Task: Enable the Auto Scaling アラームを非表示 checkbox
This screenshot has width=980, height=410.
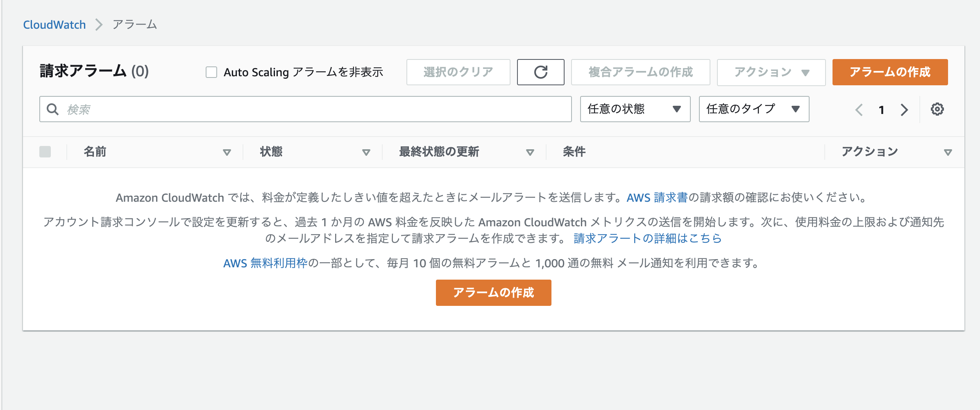Action: point(211,72)
